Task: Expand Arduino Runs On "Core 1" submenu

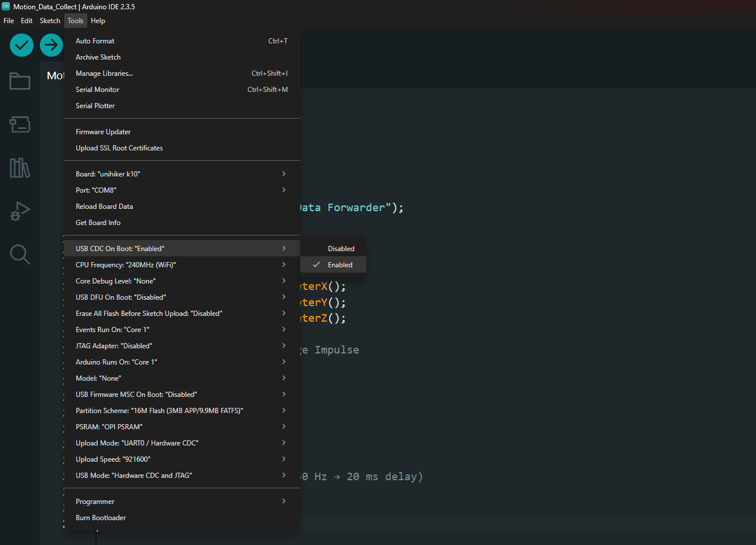Action: pos(182,362)
